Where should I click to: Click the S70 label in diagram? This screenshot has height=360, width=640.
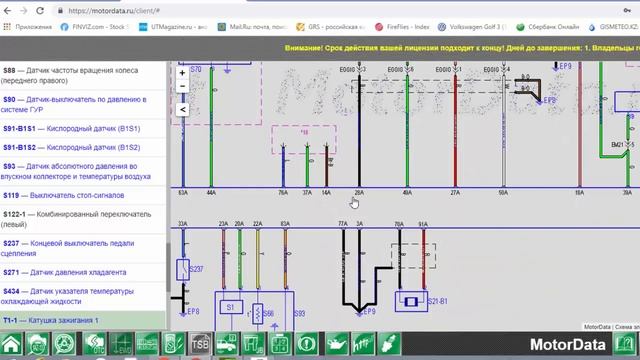[196, 69]
